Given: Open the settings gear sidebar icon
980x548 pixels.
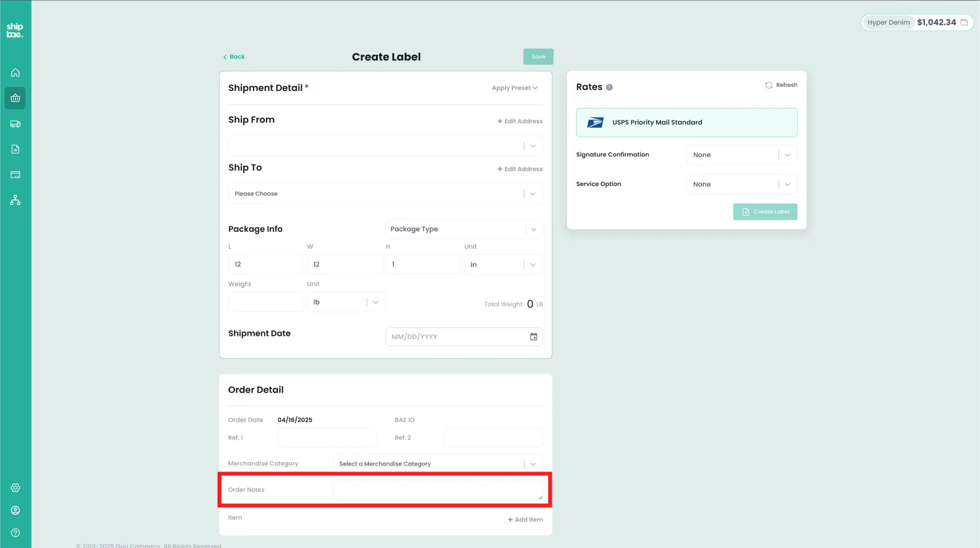Looking at the screenshot, I should pos(15,488).
